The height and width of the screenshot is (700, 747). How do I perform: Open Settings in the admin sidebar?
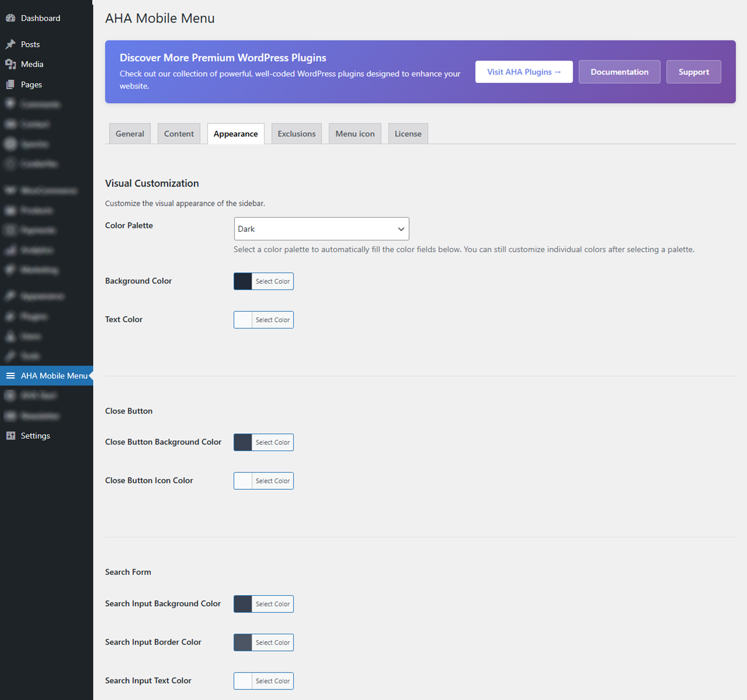click(x=36, y=436)
